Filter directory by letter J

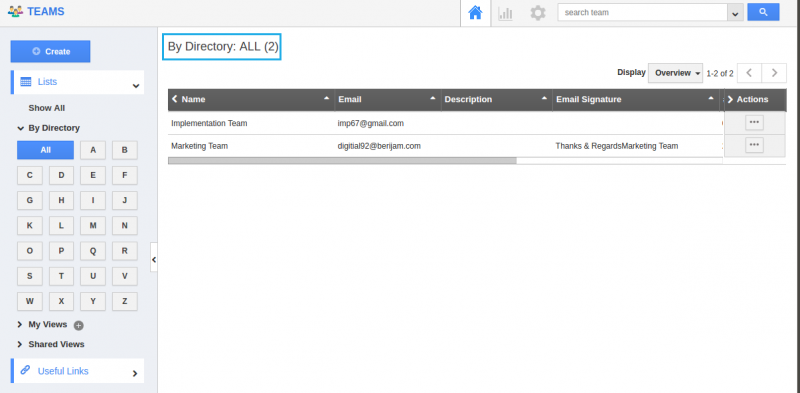[124, 201]
